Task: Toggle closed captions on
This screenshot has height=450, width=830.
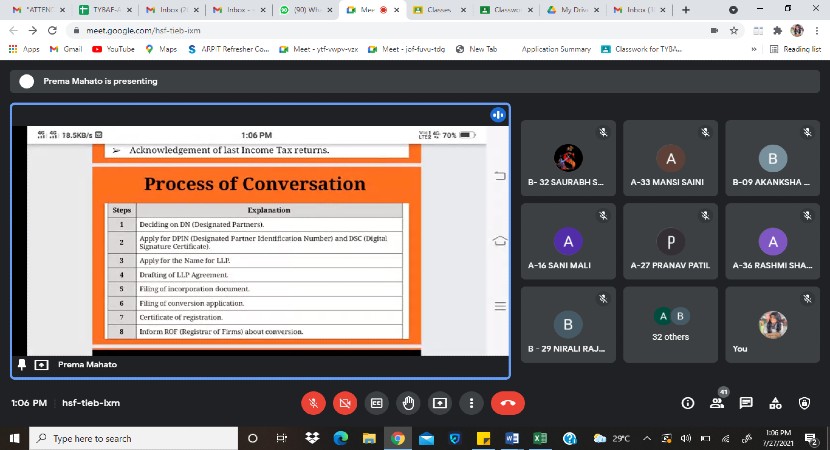Action: (377, 403)
